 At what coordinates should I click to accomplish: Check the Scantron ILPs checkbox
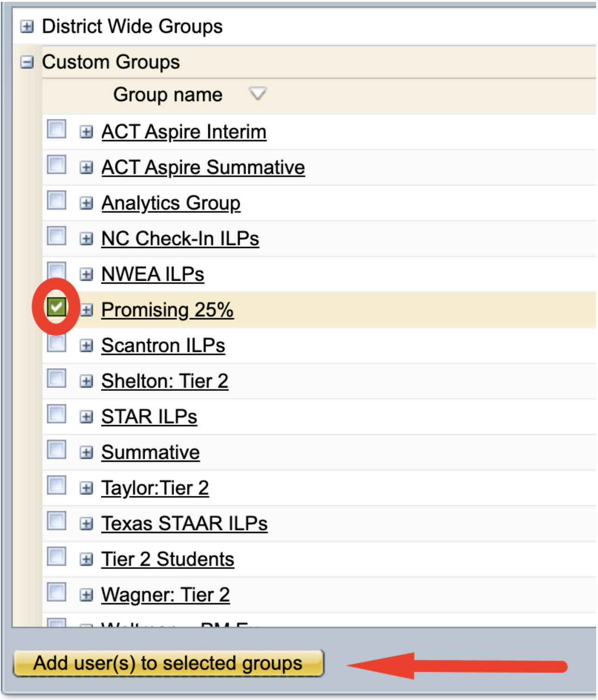(x=57, y=343)
